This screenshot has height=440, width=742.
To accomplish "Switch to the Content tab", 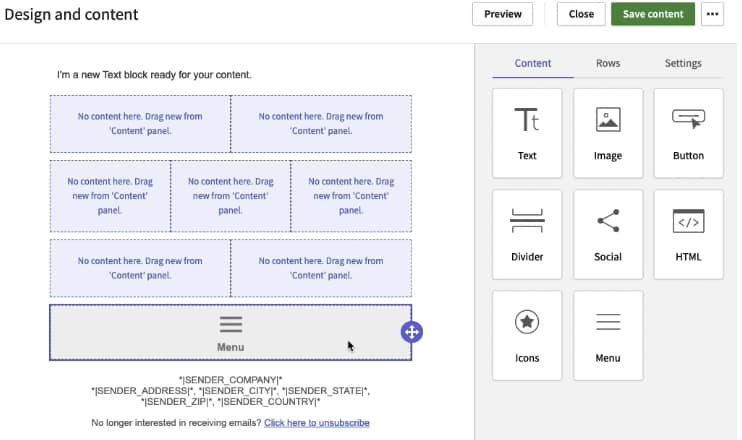I will click(532, 63).
